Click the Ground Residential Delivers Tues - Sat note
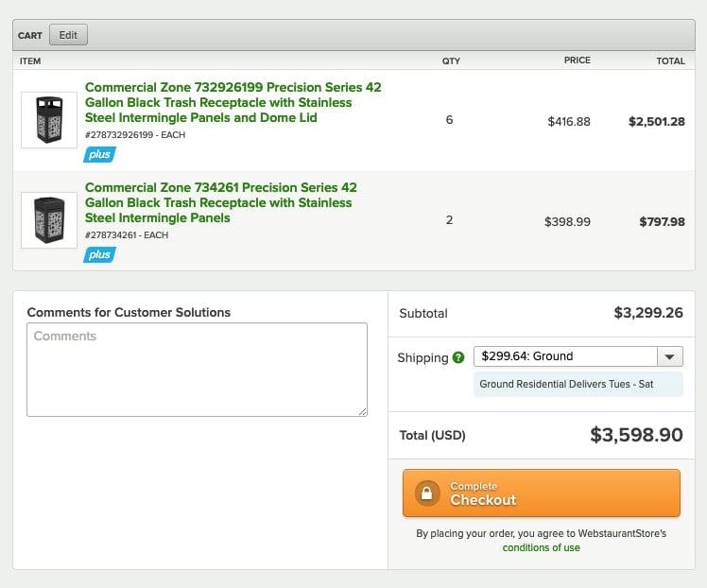The image size is (707, 588). point(578,384)
